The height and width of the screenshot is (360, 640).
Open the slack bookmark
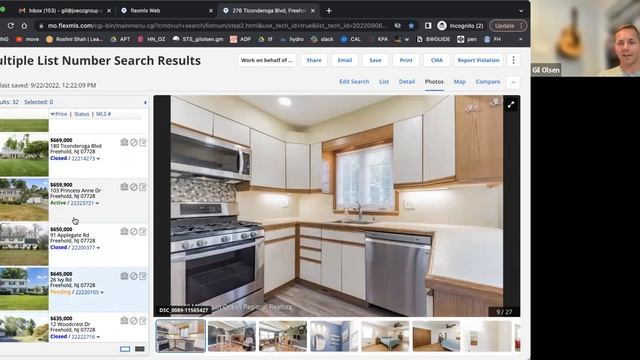coord(322,39)
